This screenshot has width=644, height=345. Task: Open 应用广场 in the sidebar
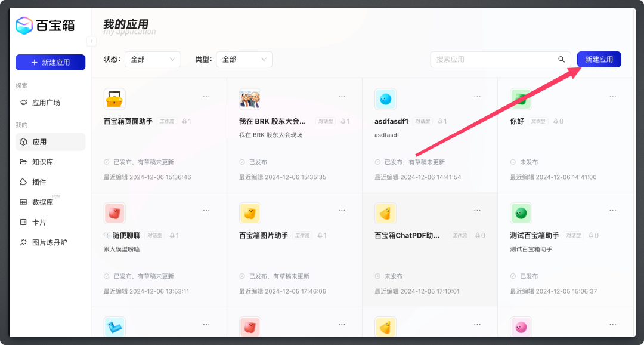click(x=51, y=103)
